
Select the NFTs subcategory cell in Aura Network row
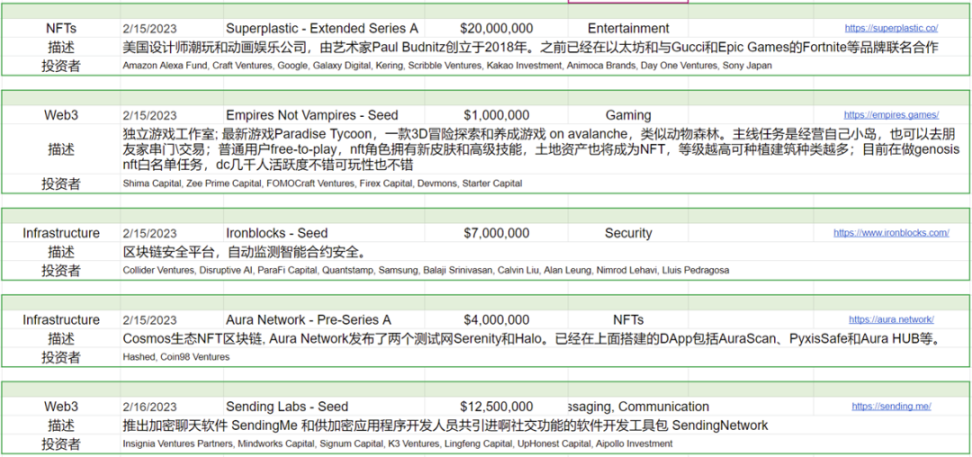[x=628, y=320]
